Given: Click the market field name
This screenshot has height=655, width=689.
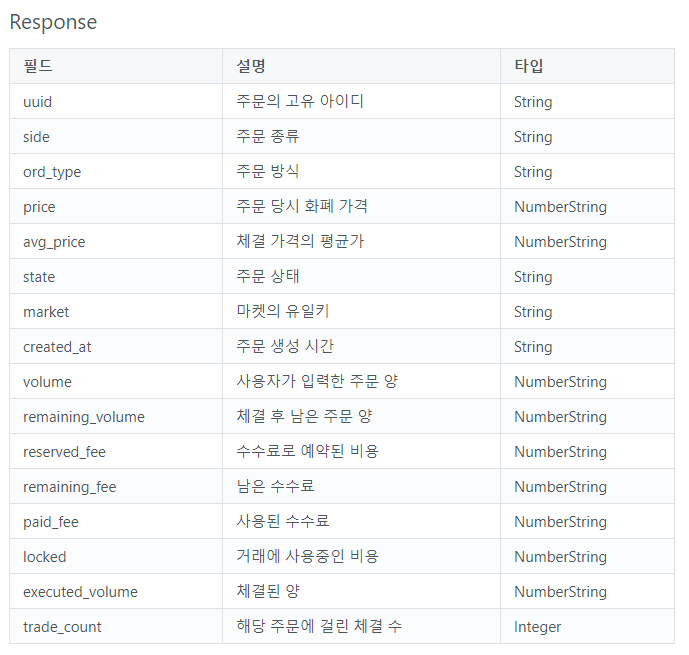Looking at the screenshot, I should point(46,312).
